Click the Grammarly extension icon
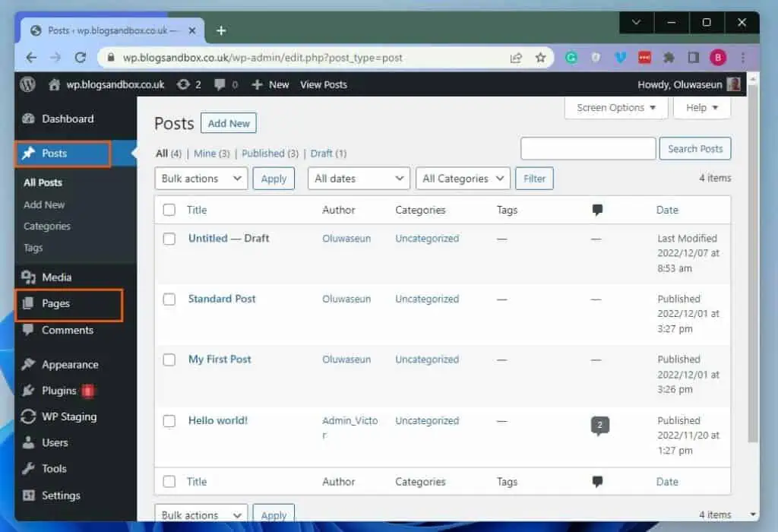This screenshot has height=532, width=778. [571, 57]
